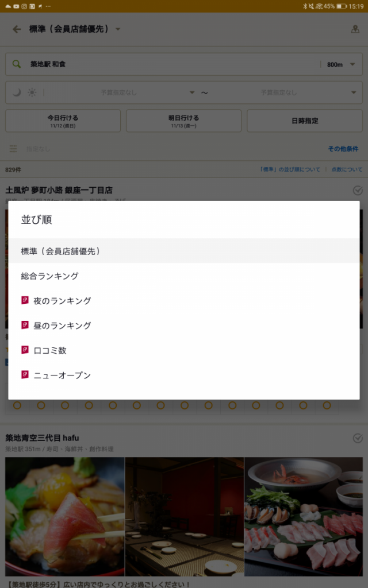Select the daytime sun icon
The image size is (368, 588).
(x=32, y=92)
